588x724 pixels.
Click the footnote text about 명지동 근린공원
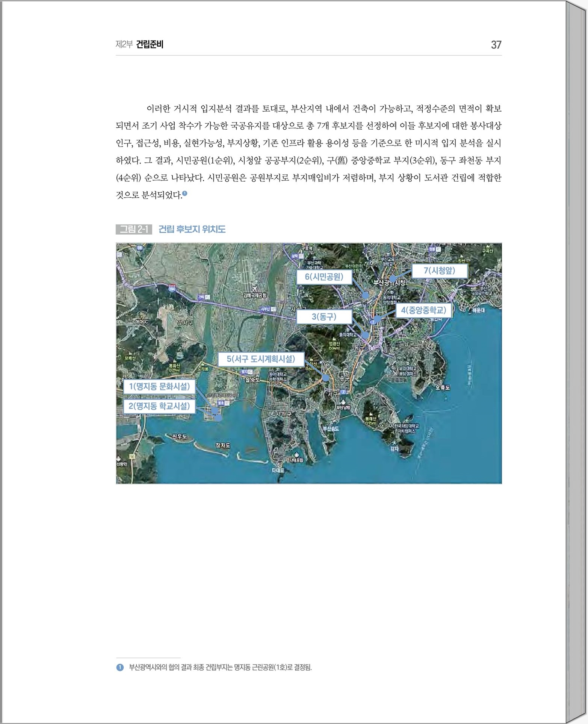[221, 668]
